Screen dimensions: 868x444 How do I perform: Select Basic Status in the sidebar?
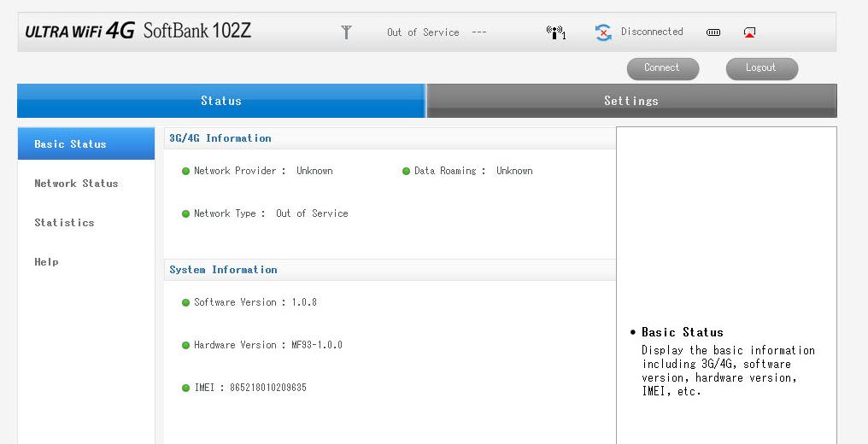pyautogui.click(x=70, y=144)
